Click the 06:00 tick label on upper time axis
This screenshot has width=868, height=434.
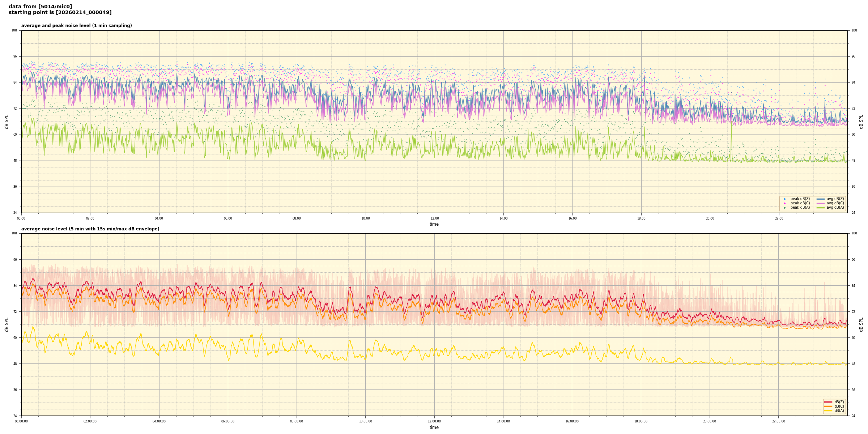[x=228, y=218]
